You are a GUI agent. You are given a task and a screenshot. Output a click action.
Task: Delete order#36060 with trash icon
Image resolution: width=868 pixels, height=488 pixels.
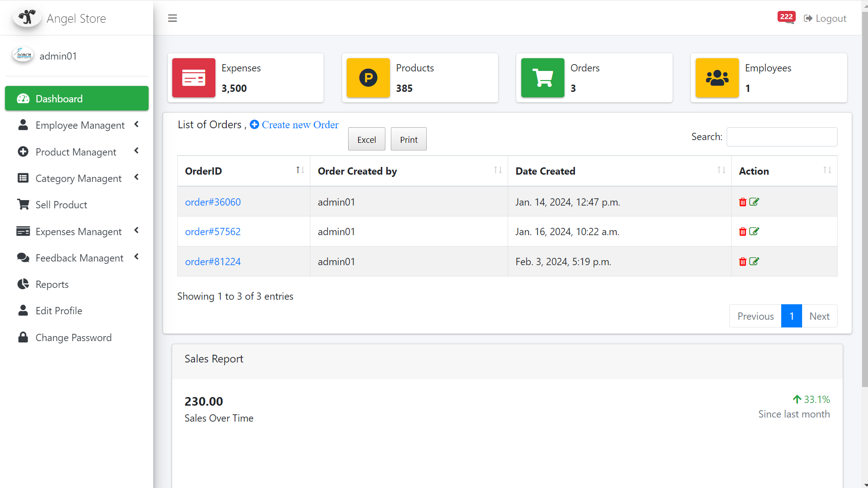pyautogui.click(x=743, y=202)
